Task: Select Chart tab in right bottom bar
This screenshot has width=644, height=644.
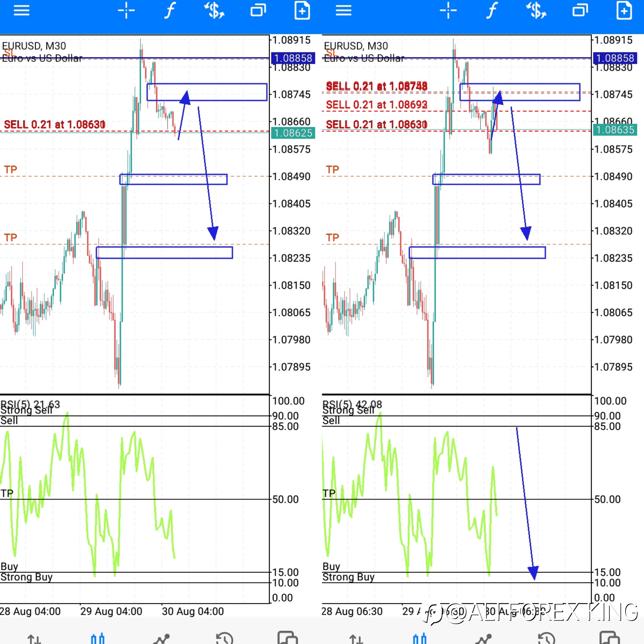Action: click(x=420, y=638)
